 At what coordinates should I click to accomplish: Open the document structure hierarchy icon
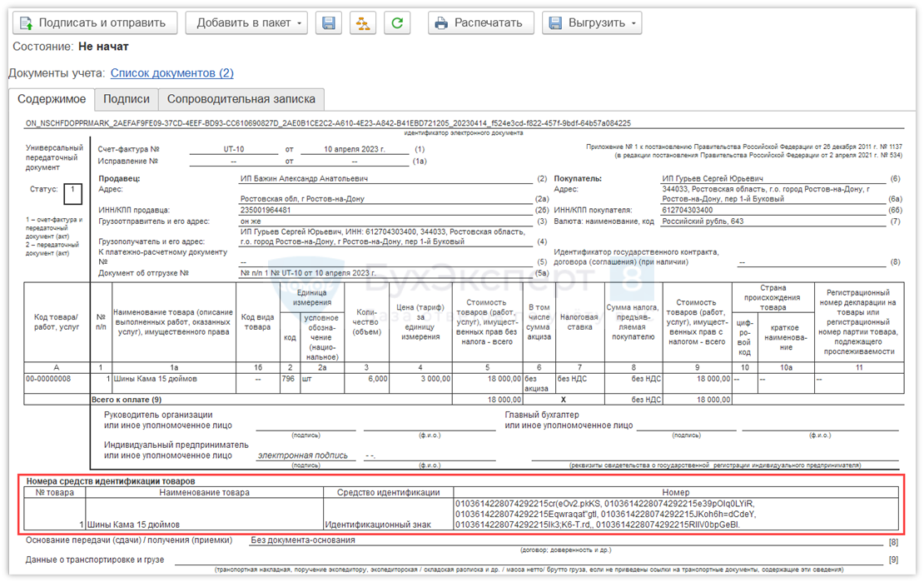[x=363, y=22]
